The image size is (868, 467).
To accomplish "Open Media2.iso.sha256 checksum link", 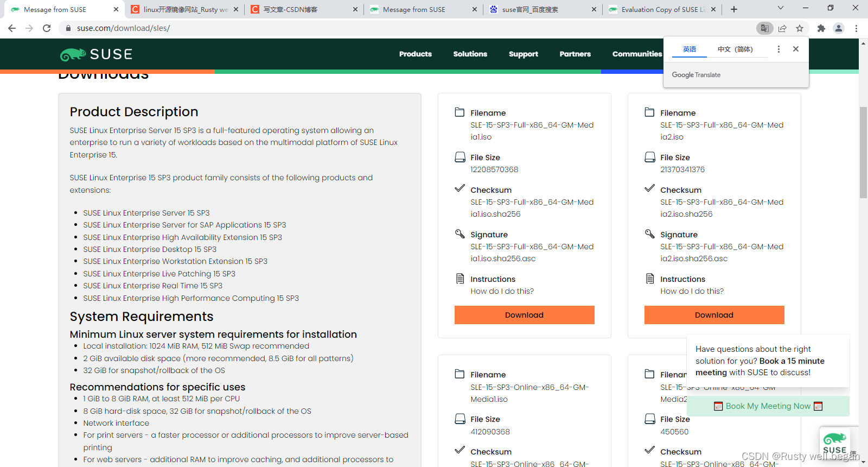I will coord(722,208).
